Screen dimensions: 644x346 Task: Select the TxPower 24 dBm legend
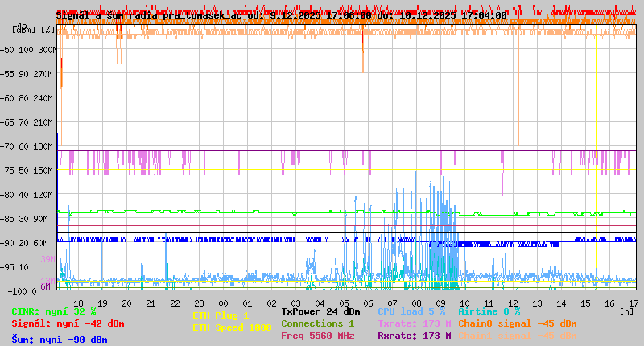[320, 311]
